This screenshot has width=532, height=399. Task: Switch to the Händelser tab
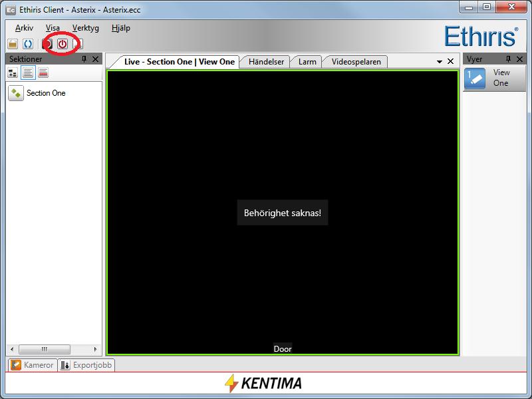coord(266,62)
